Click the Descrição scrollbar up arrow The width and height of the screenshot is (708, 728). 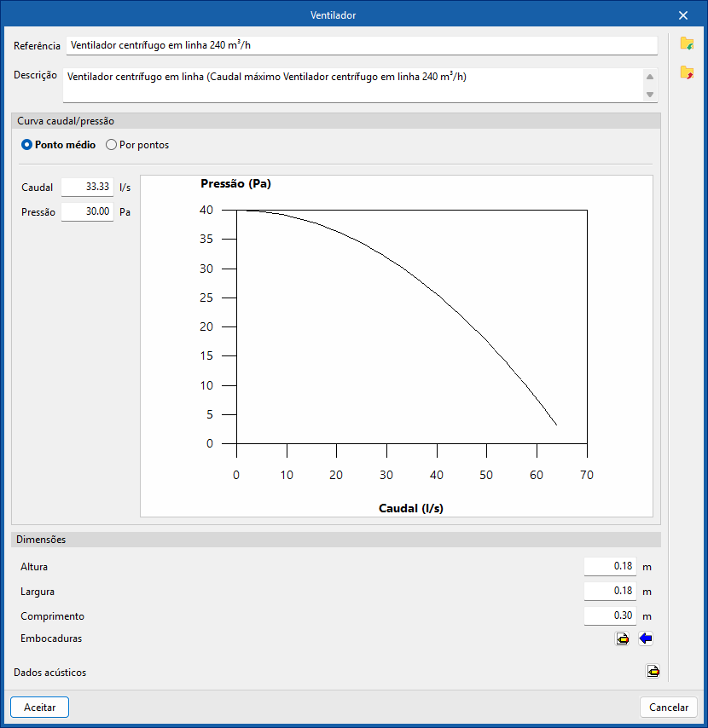[x=650, y=77]
